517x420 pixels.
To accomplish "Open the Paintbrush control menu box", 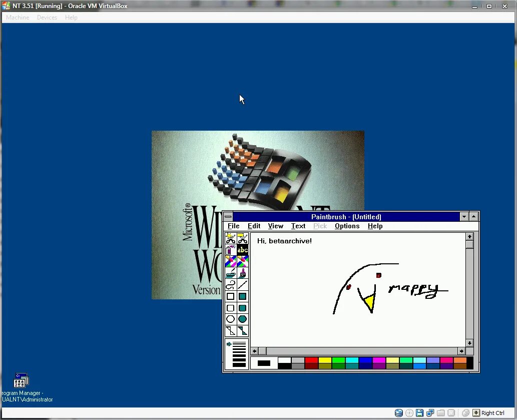I will pyautogui.click(x=228, y=216).
